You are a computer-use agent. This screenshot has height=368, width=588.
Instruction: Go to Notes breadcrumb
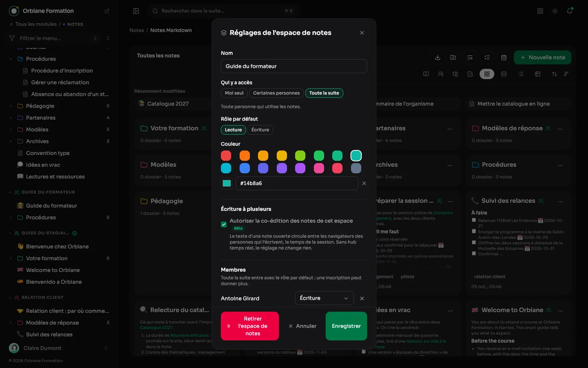click(x=137, y=30)
